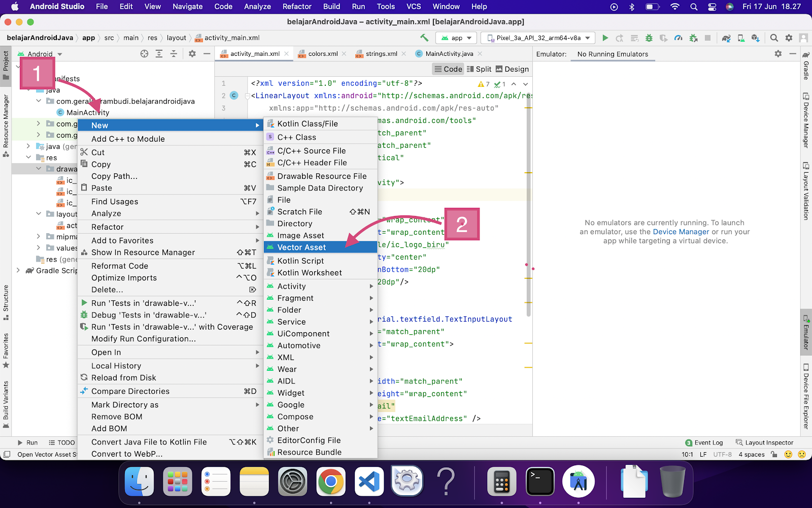812x508 pixels.
Task: Click the Debug app bug icon
Action: click(x=649, y=38)
